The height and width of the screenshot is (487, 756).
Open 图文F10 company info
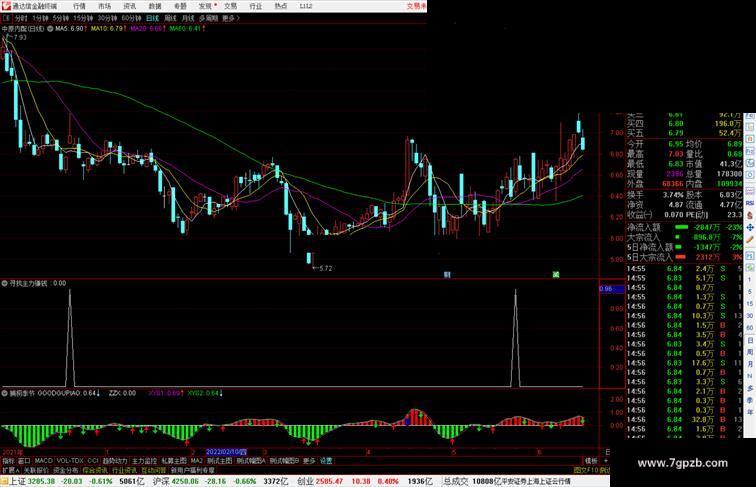coord(584,470)
